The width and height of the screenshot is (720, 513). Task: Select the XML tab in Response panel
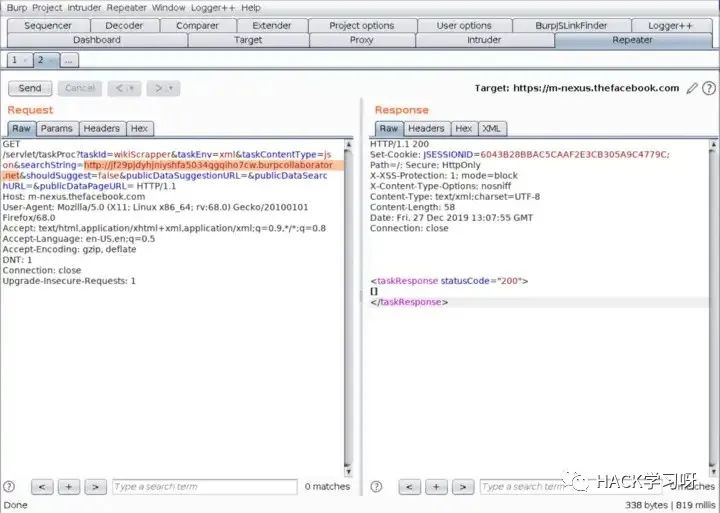491,128
